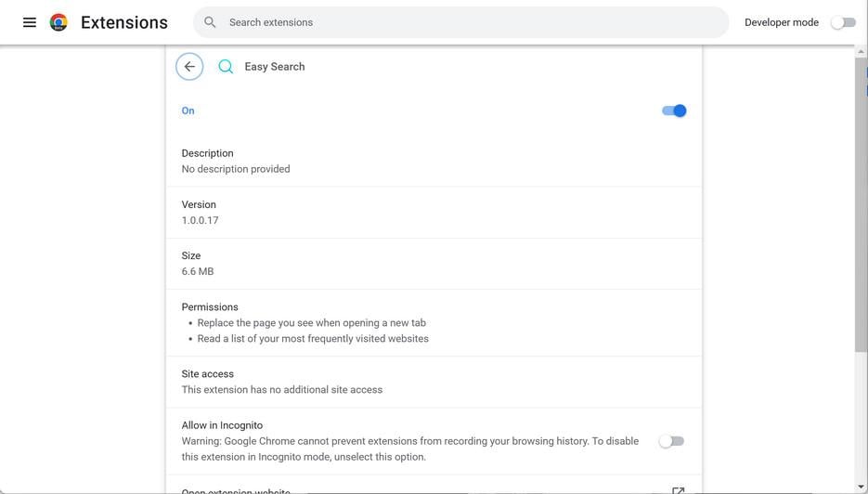Click the Site access heading
This screenshot has width=868, height=494.
208,374
